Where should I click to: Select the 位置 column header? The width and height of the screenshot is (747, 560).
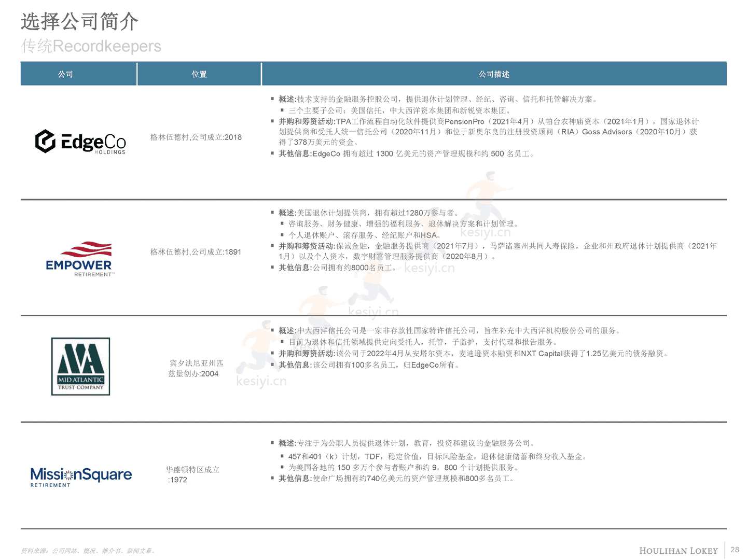(199, 74)
